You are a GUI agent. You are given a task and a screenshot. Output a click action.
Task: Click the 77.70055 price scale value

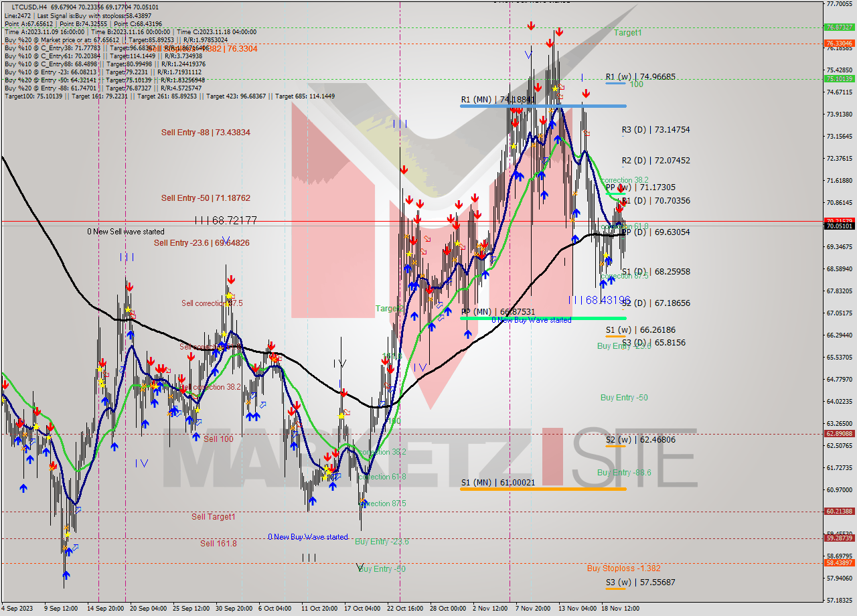839,4
